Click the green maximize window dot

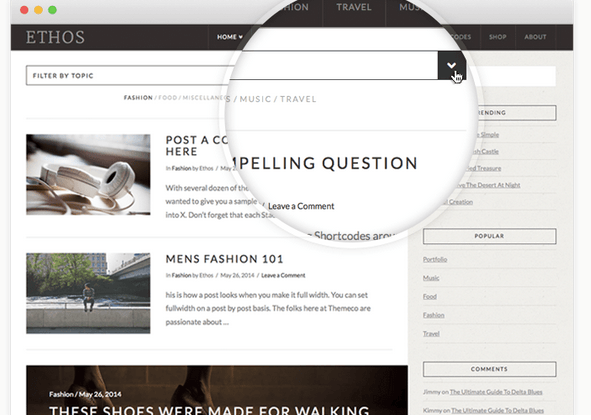(x=52, y=10)
